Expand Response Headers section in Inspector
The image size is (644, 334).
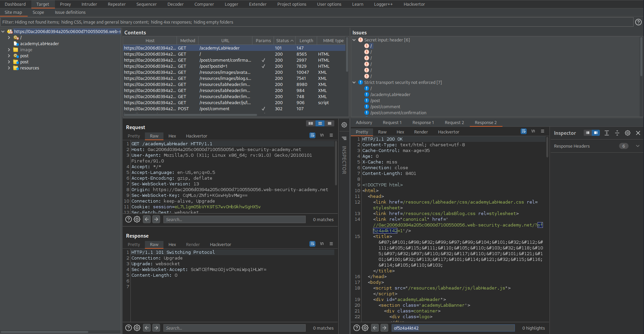pyautogui.click(x=638, y=146)
